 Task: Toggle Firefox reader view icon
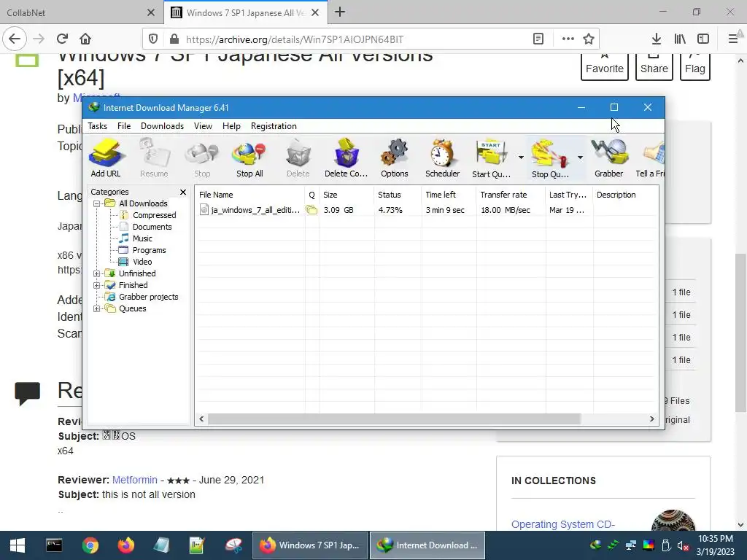click(538, 39)
